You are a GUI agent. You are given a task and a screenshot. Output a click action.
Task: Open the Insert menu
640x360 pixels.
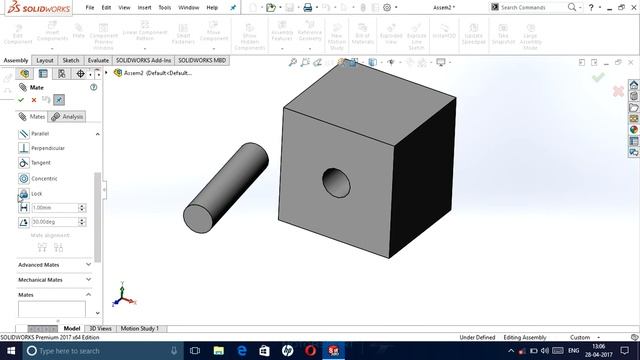tap(144, 7)
